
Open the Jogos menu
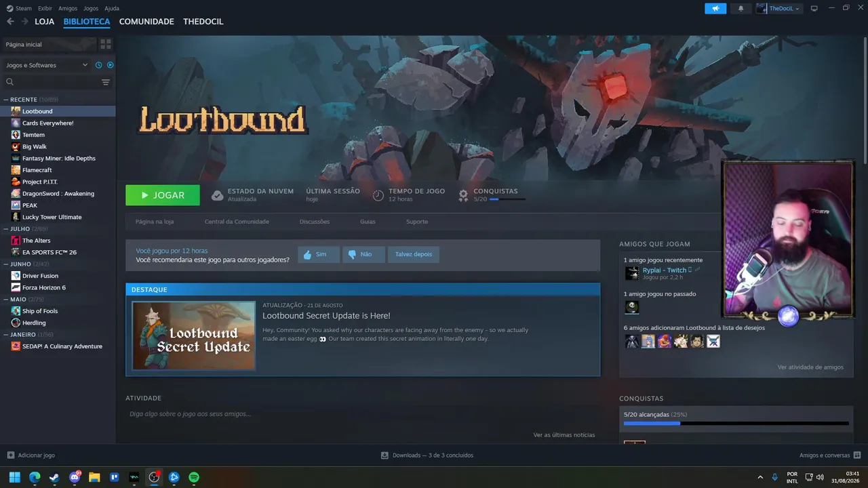[x=91, y=8]
